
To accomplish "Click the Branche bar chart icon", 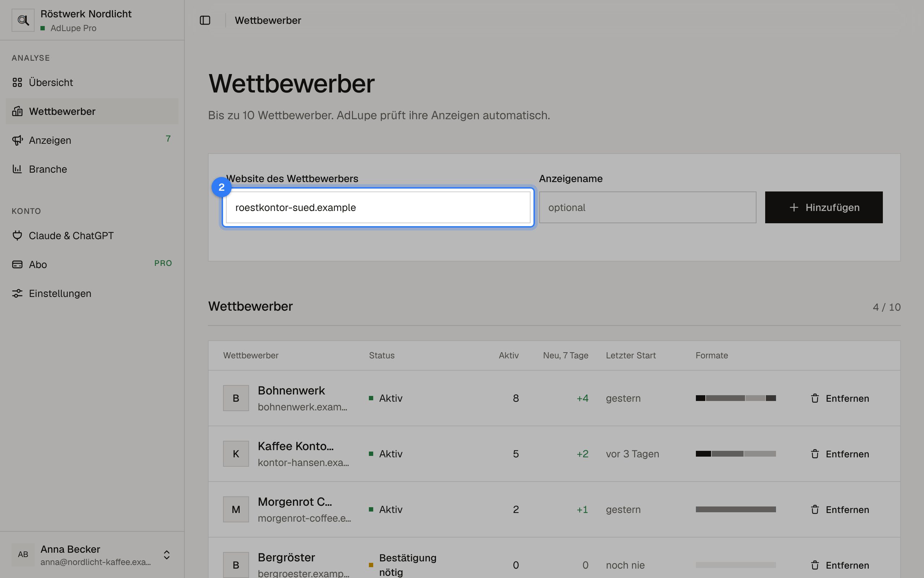I will [x=17, y=169].
